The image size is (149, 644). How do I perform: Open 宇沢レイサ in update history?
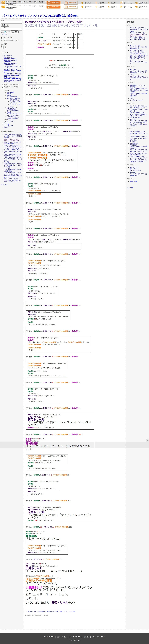[x=133, y=119]
